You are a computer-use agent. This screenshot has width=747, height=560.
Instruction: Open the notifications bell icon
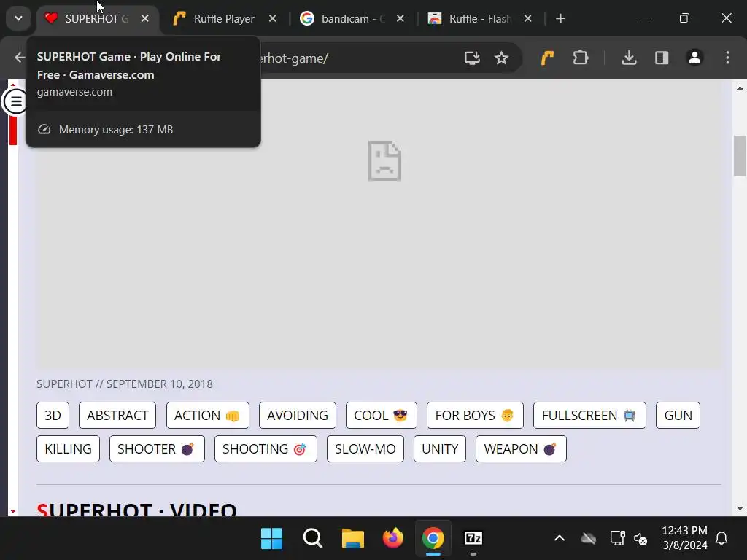pyautogui.click(x=721, y=538)
